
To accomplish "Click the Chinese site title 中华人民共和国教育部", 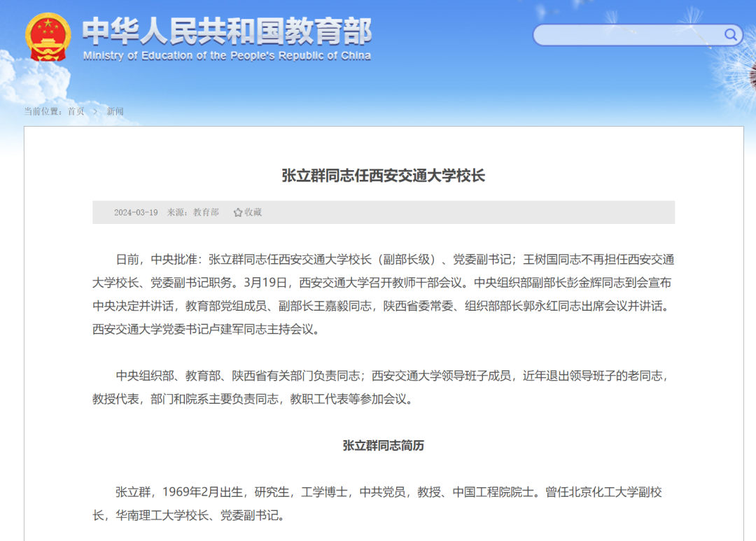I will pyautogui.click(x=227, y=31).
